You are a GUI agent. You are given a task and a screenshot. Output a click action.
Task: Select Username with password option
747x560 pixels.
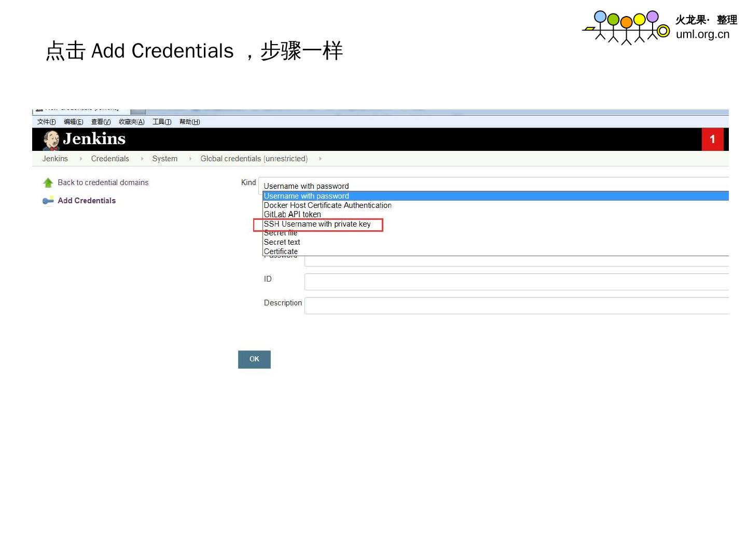(496, 196)
